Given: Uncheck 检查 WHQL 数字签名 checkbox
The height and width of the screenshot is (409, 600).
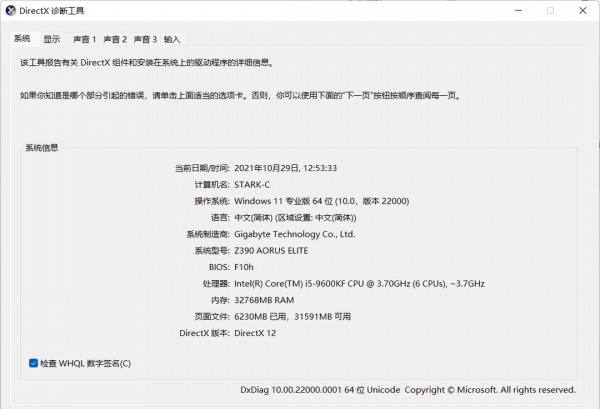Looking at the screenshot, I should click(x=34, y=363).
